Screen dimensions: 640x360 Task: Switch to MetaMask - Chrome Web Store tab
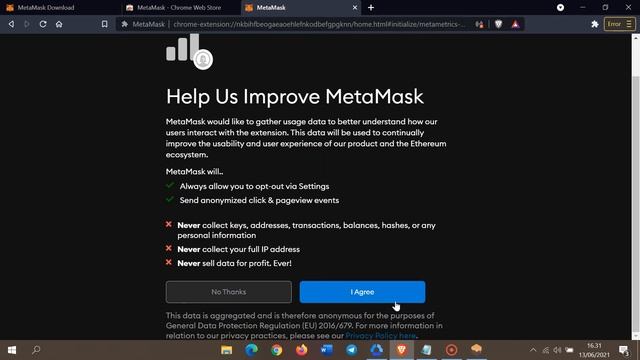[x=180, y=7]
